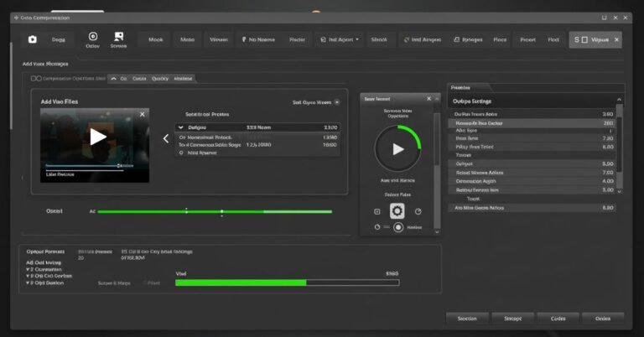Click the Floce toolbar button
Image resolution: width=644 pixels, height=337 pixels.
[x=500, y=39]
